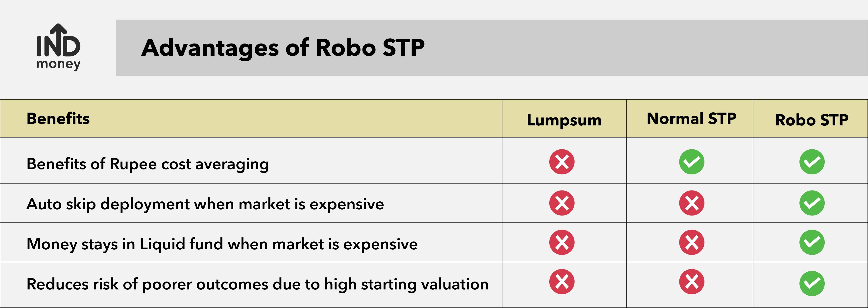Click the Advantages of Robo STP title
Screen dimensions: 868x308
[x=283, y=47]
